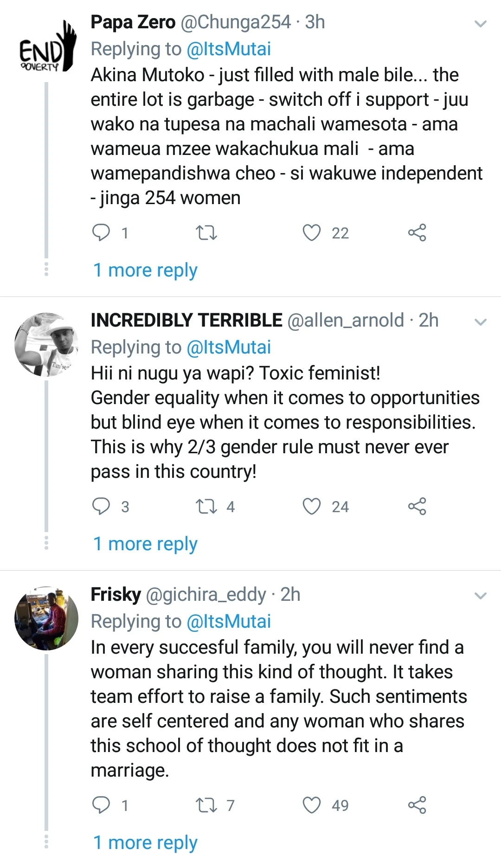Open @ItsMutai mention in Frisky's tweet

pos(228,621)
